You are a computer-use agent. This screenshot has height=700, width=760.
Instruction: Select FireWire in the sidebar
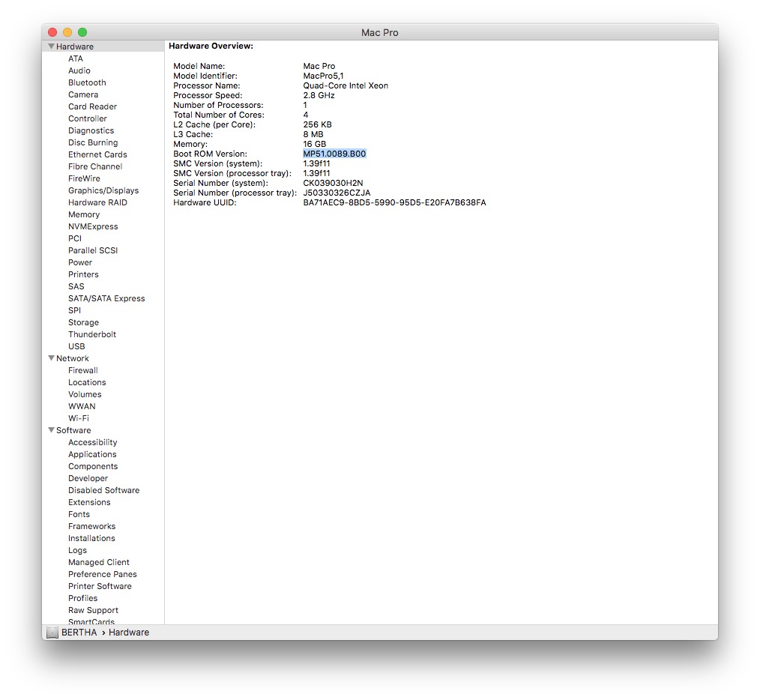(x=84, y=179)
